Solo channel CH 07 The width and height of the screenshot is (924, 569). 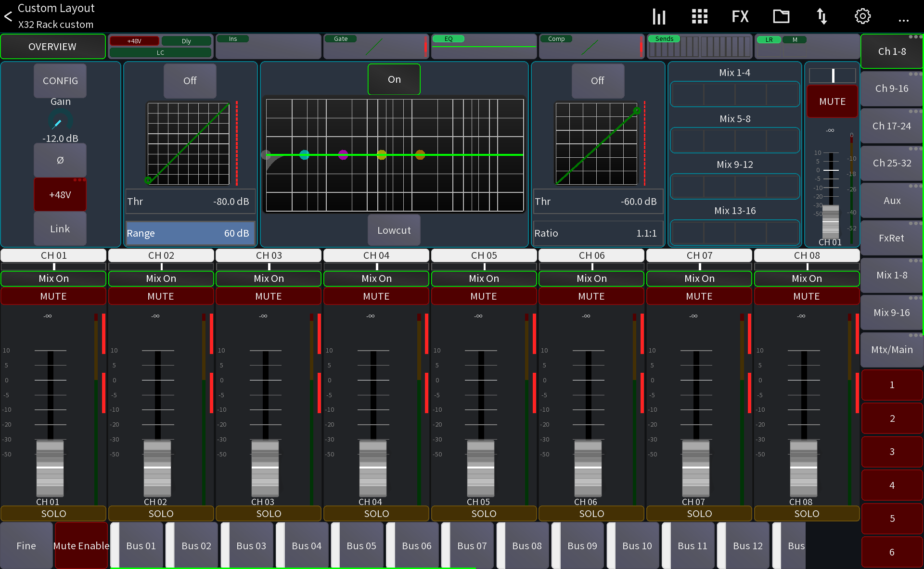(x=699, y=513)
